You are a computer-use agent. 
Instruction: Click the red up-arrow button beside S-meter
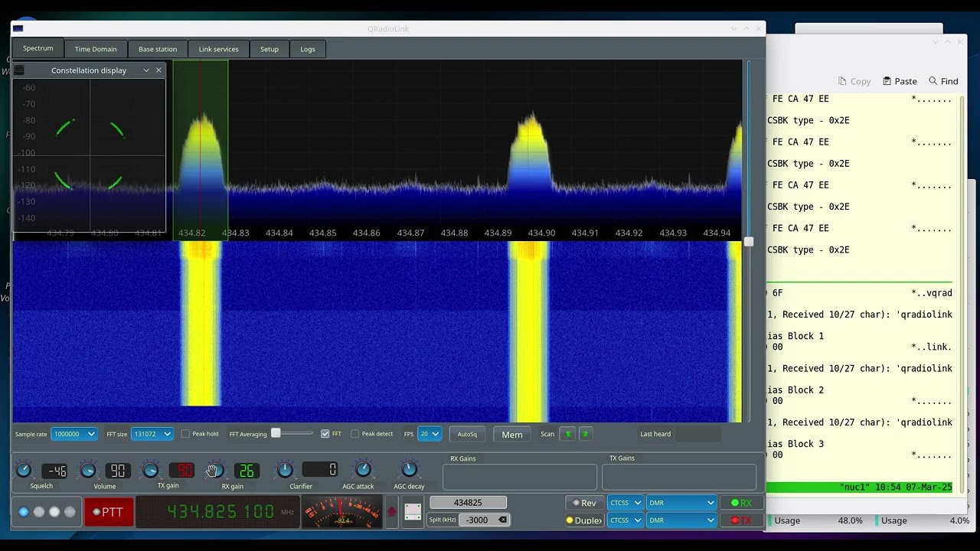(392, 512)
